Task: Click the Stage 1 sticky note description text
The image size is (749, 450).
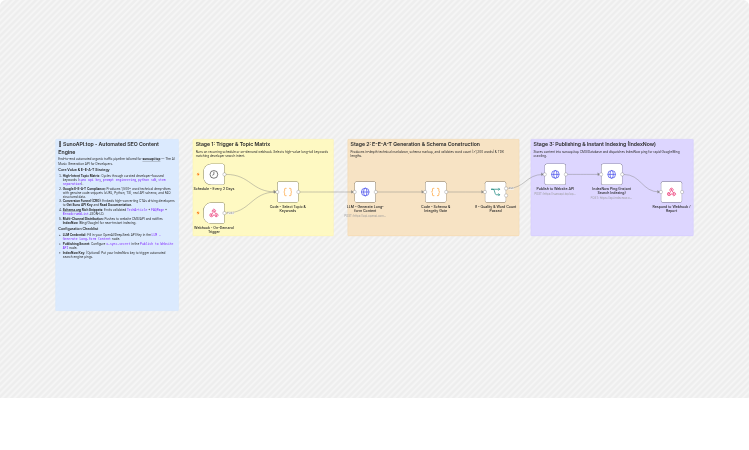Action: pos(262,154)
